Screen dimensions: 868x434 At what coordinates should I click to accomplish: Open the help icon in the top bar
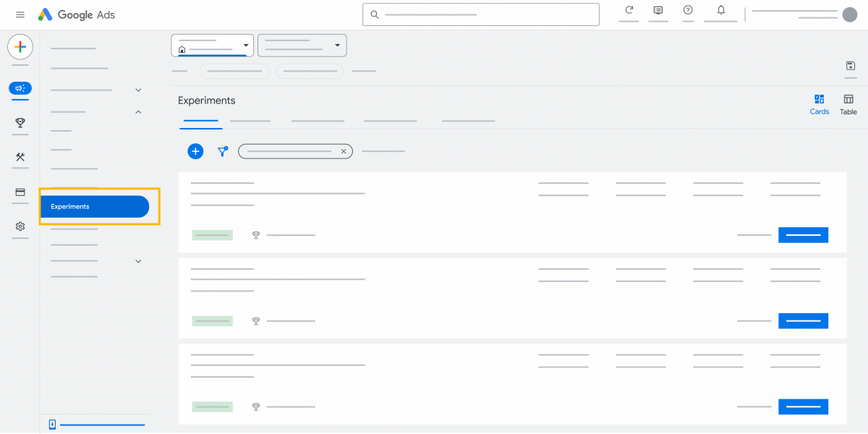(x=687, y=12)
